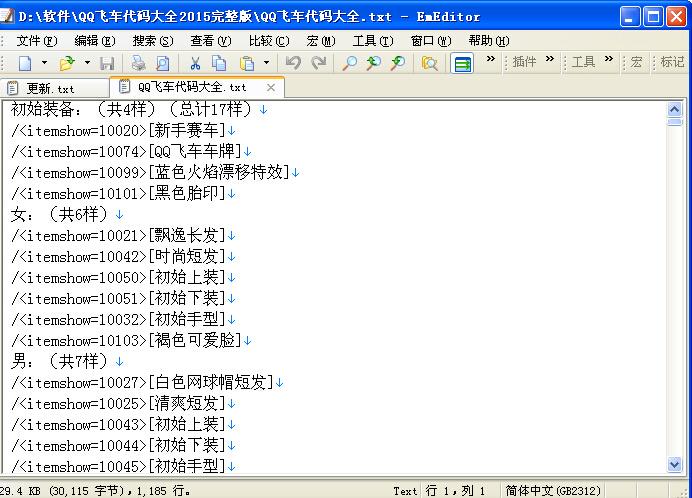
Task: Click the Find in Files icon
Action: [x=429, y=63]
